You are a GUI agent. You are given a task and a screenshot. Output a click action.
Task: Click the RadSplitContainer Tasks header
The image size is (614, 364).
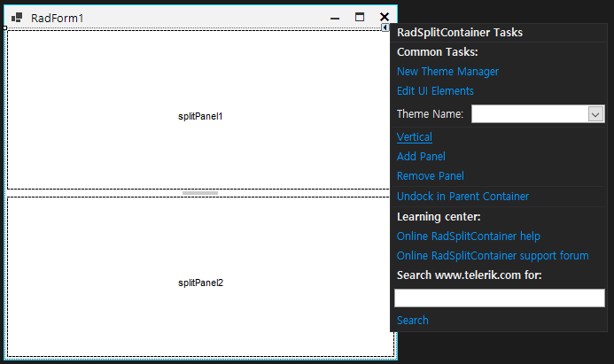460,33
